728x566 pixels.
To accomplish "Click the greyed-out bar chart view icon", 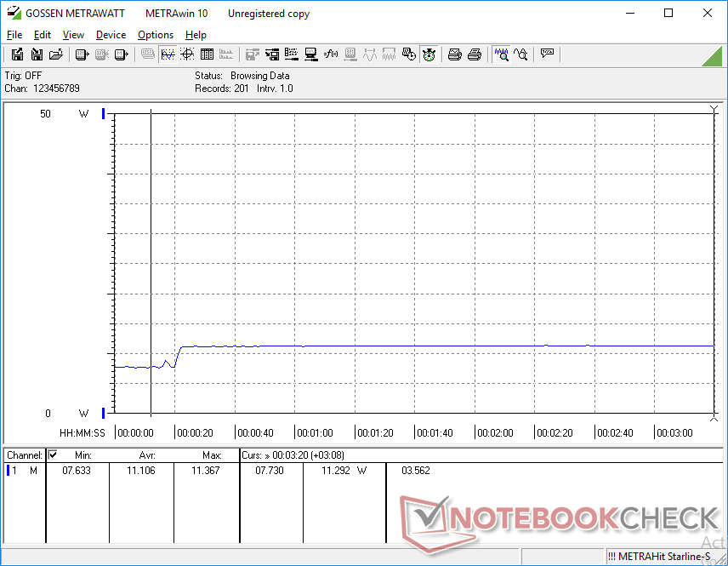I will click(226, 54).
